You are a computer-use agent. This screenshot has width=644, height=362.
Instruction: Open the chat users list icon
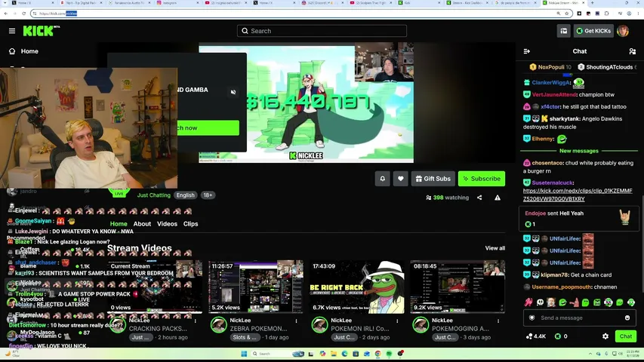pos(633,51)
